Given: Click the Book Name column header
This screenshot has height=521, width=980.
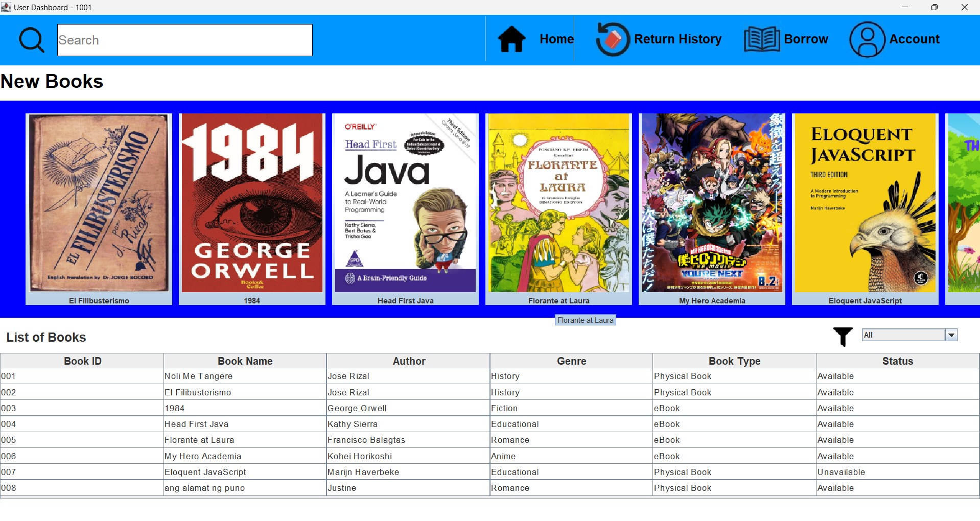Looking at the screenshot, I should pyautogui.click(x=245, y=361).
